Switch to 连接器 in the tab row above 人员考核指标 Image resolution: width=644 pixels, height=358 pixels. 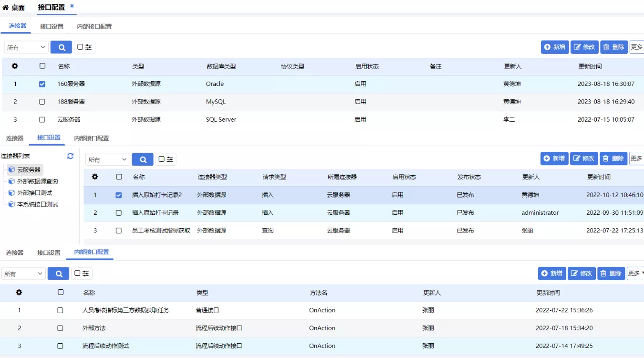[x=15, y=253]
